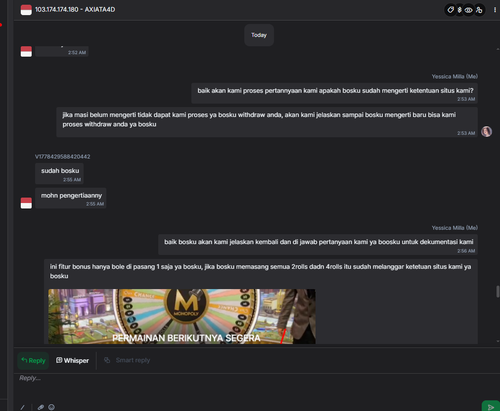Click the 2:56 AM timestamp
The width and height of the screenshot is (500, 411).
[x=466, y=251]
